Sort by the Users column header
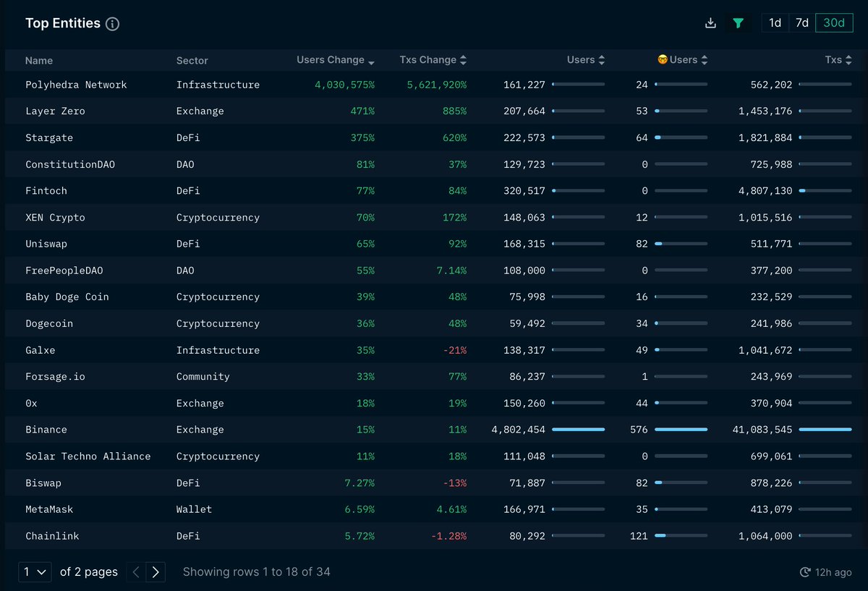Image resolution: width=868 pixels, height=591 pixels. [586, 60]
